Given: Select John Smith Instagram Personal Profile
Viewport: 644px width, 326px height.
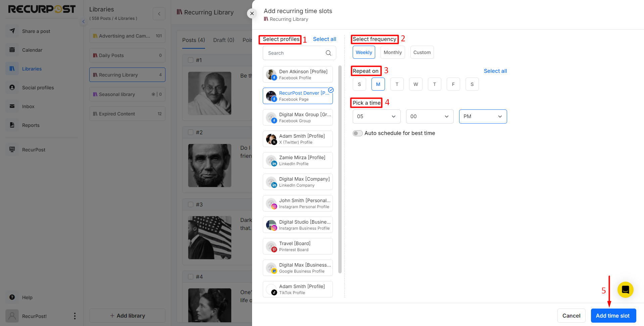Looking at the screenshot, I should tap(298, 203).
